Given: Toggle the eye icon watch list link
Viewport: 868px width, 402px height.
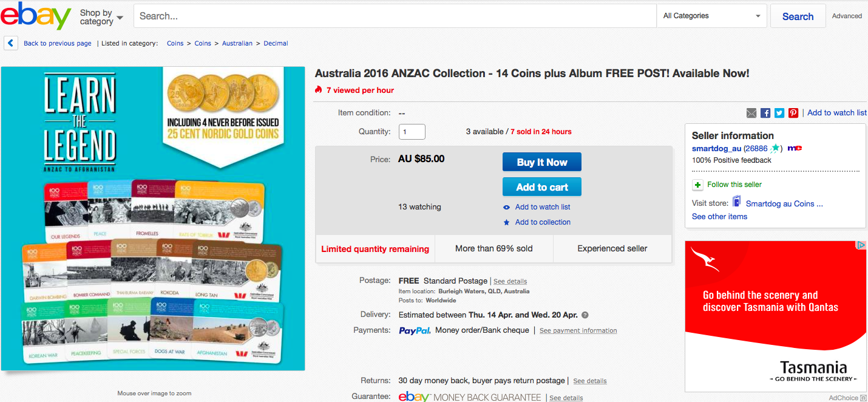Looking at the screenshot, I should [507, 207].
